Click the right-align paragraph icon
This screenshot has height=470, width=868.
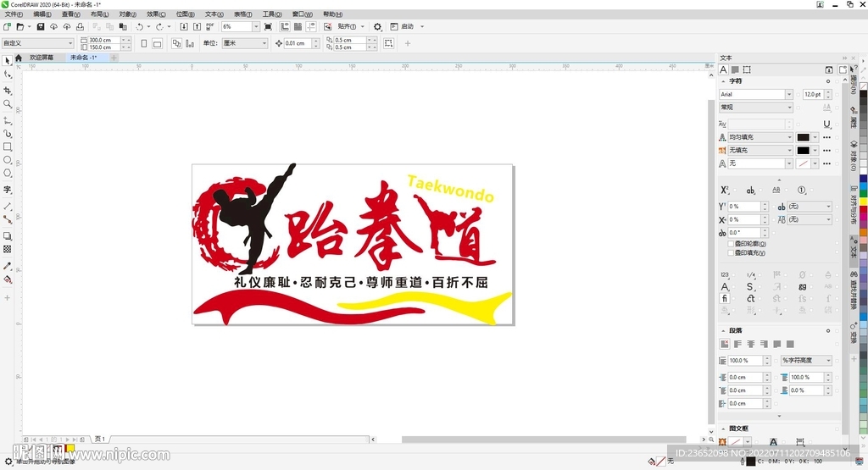tap(764, 344)
